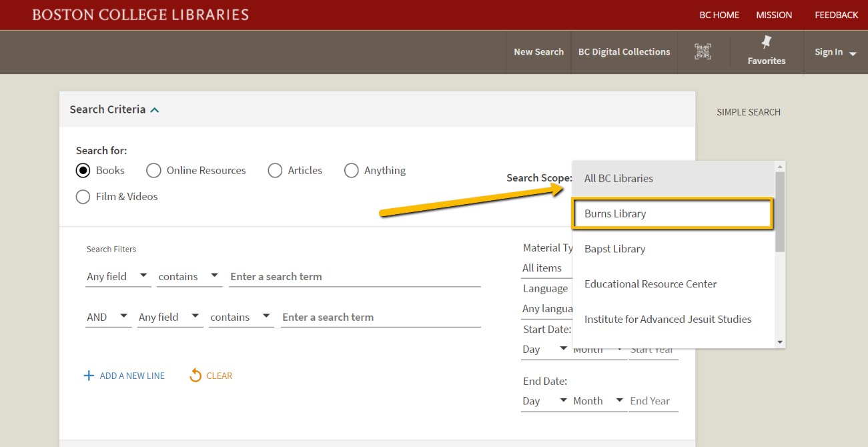Choose All BC Libraries search scope
This screenshot has width=868, height=447.
click(674, 179)
